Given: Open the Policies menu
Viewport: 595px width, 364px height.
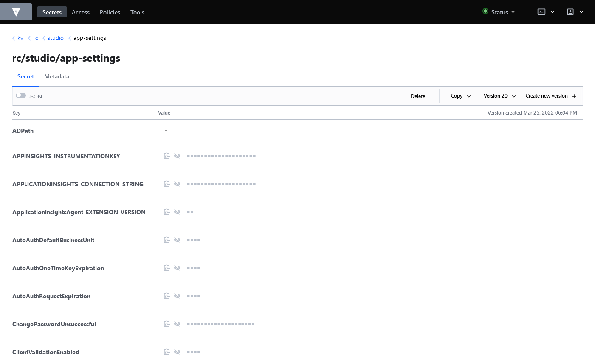Looking at the screenshot, I should tap(110, 12).
